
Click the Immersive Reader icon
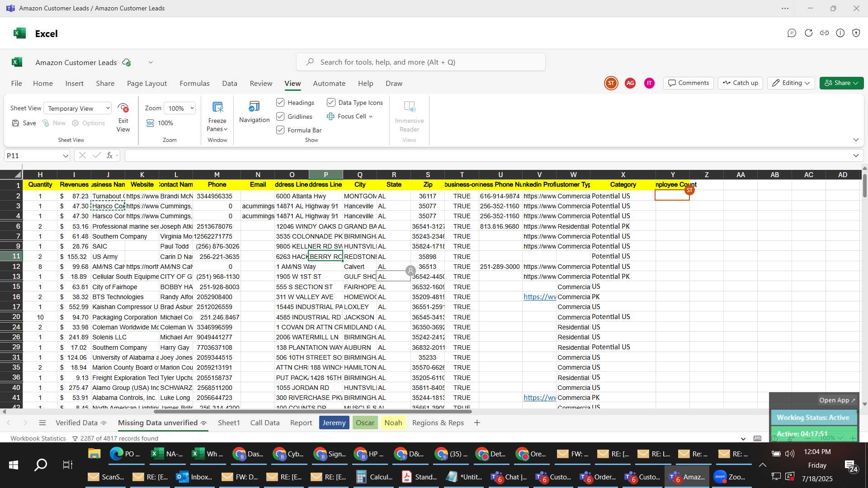coord(409,107)
